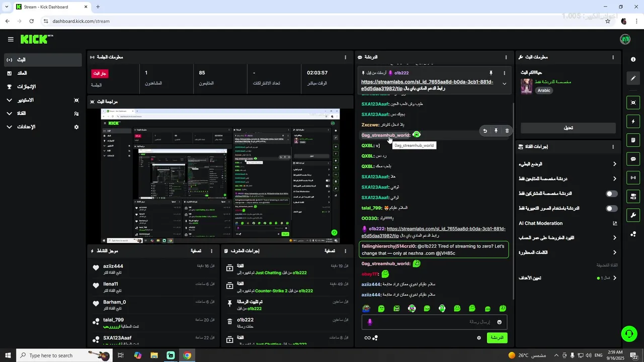This screenshot has height=362, width=644.
Task: Click username failinghierarchyj514crzl0 in chat
Action: tap(388, 246)
